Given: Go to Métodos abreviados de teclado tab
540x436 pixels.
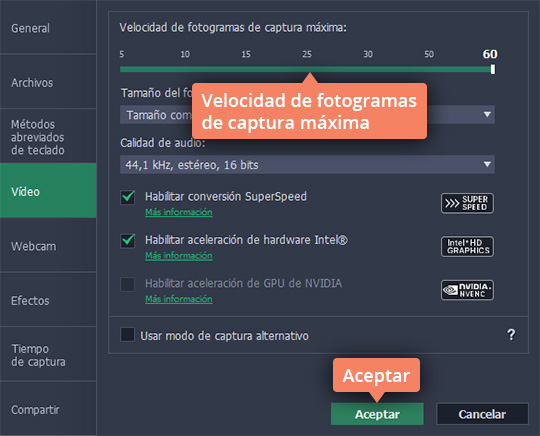Looking at the screenshot, I should (48, 137).
